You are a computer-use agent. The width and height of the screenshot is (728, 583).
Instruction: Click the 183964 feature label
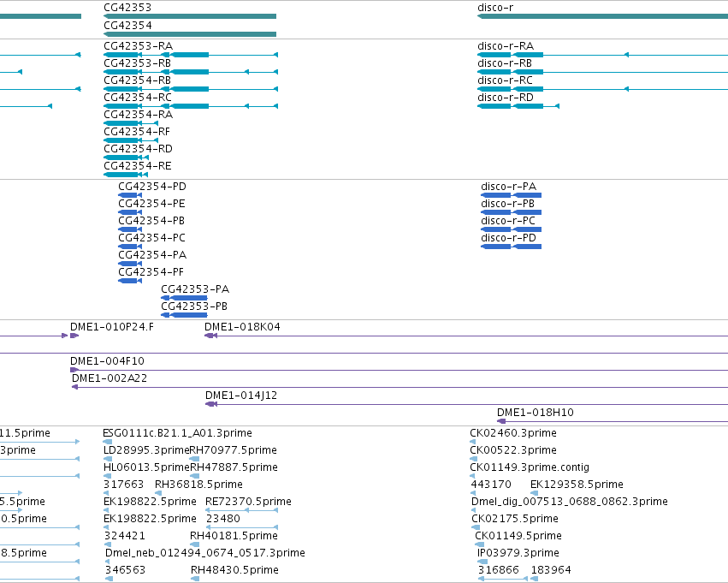click(x=551, y=570)
